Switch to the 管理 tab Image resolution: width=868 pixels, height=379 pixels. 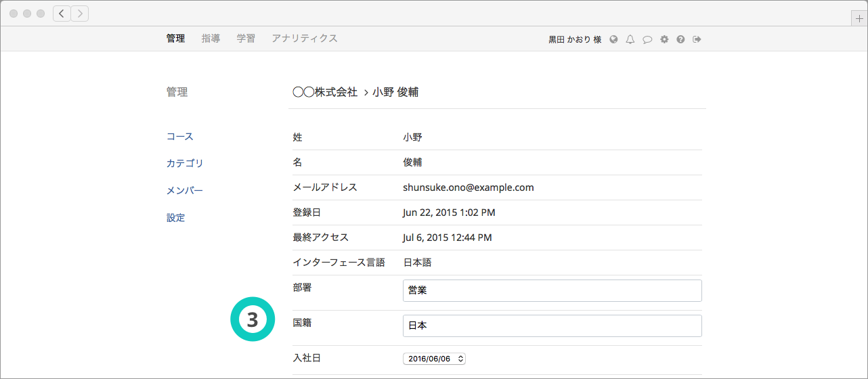point(175,39)
